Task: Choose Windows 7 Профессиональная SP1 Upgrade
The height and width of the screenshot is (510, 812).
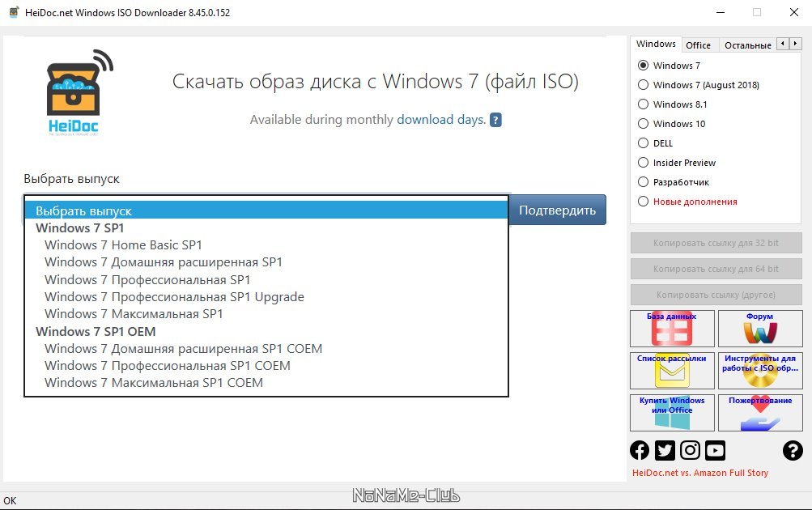Action: [x=266, y=296]
